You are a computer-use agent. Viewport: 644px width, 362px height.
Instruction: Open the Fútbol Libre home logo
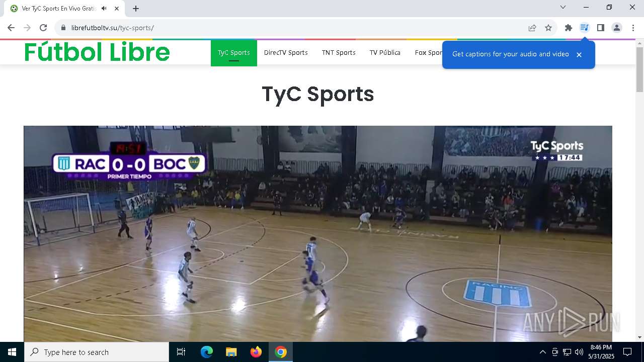[97, 52]
